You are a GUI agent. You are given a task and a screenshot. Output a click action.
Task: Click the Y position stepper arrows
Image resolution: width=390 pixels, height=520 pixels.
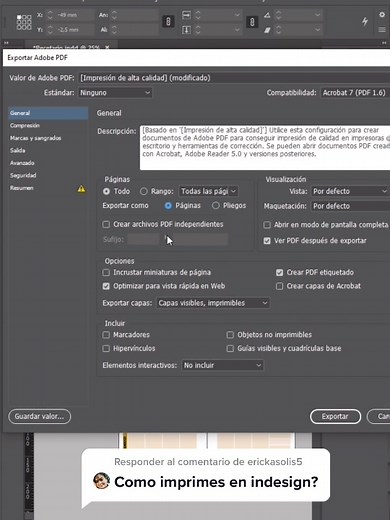click(x=50, y=30)
